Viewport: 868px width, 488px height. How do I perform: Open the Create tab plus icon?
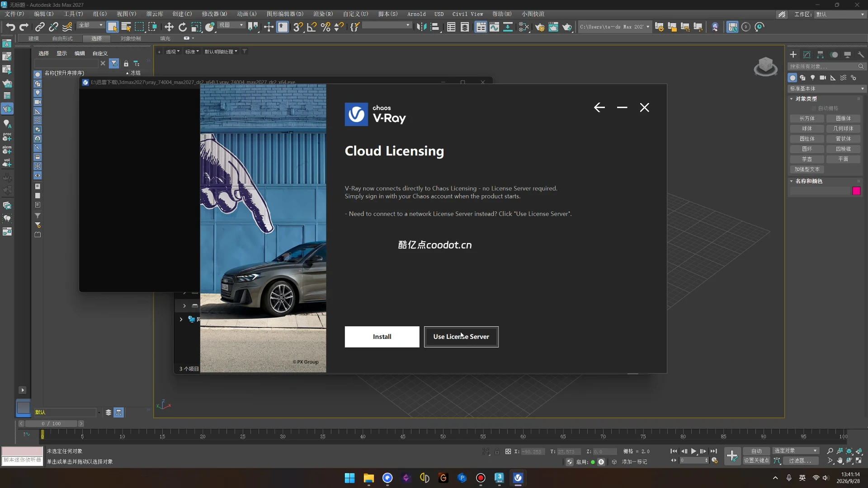(793, 55)
